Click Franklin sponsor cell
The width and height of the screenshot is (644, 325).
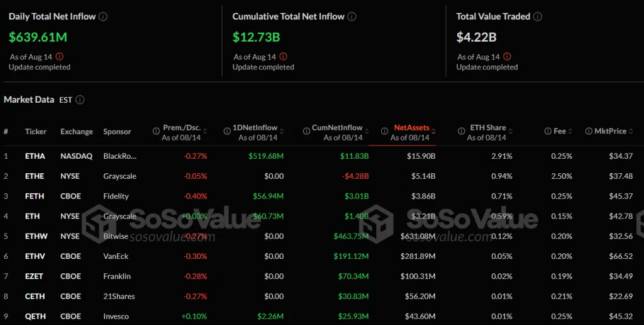point(117,277)
